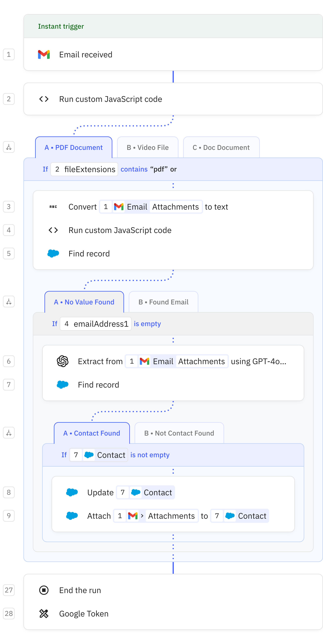Click the Google Token tools icon
The width and height of the screenshot is (323, 644).
(44, 614)
